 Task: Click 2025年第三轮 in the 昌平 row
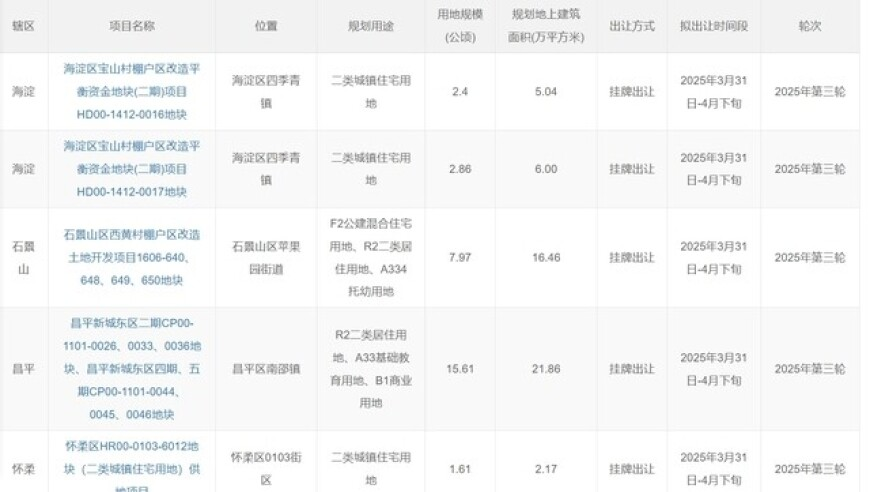[x=810, y=369]
